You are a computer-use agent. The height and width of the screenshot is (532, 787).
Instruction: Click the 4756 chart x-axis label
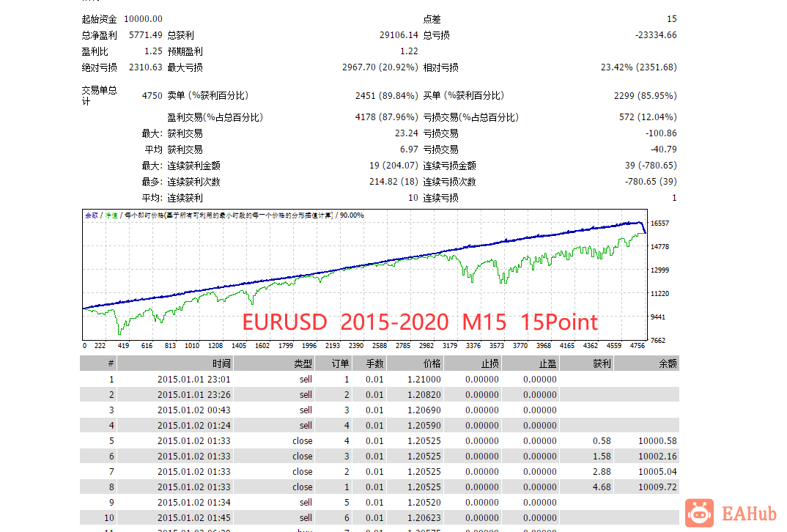pos(638,346)
